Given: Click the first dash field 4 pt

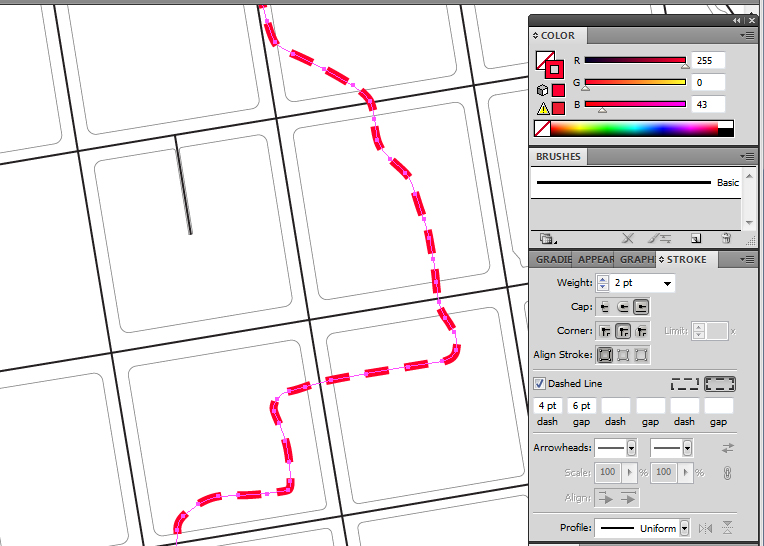Looking at the screenshot, I should (548, 406).
